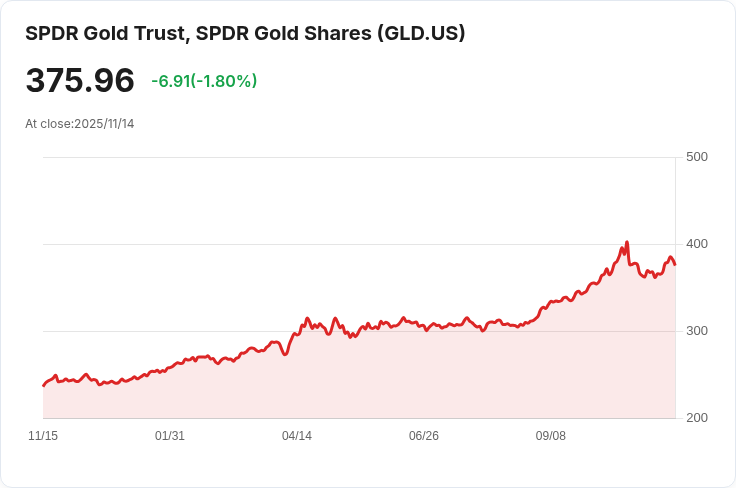736x488 pixels.
Task: Click the 500 price axis label
Action: coord(697,157)
